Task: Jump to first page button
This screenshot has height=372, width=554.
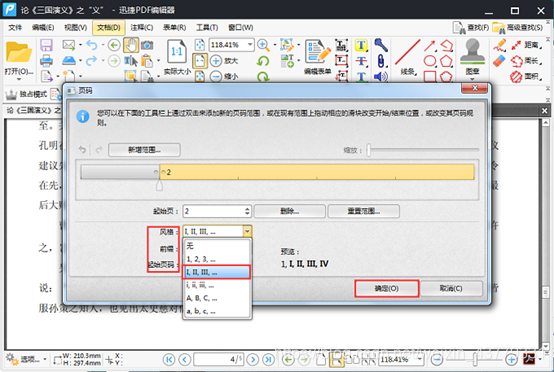Action: (x=169, y=360)
